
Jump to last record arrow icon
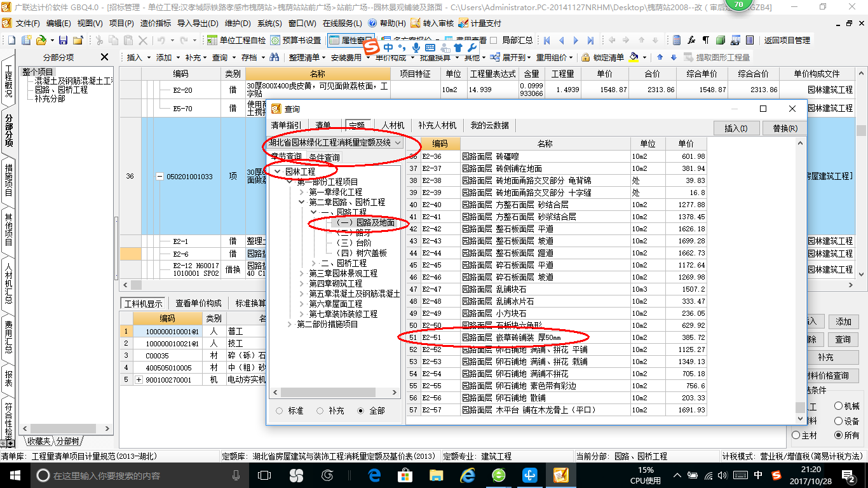pos(591,40)
